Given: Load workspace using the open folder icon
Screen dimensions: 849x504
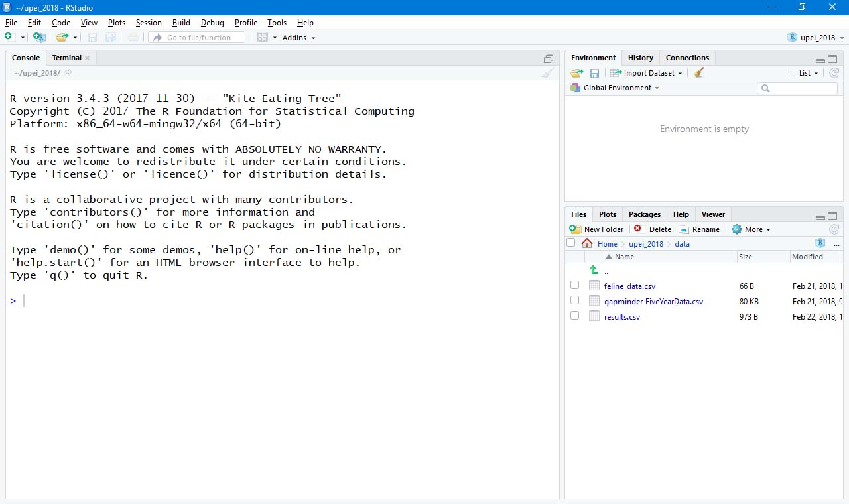Looking at the screenshot, I should pos(577,73).
